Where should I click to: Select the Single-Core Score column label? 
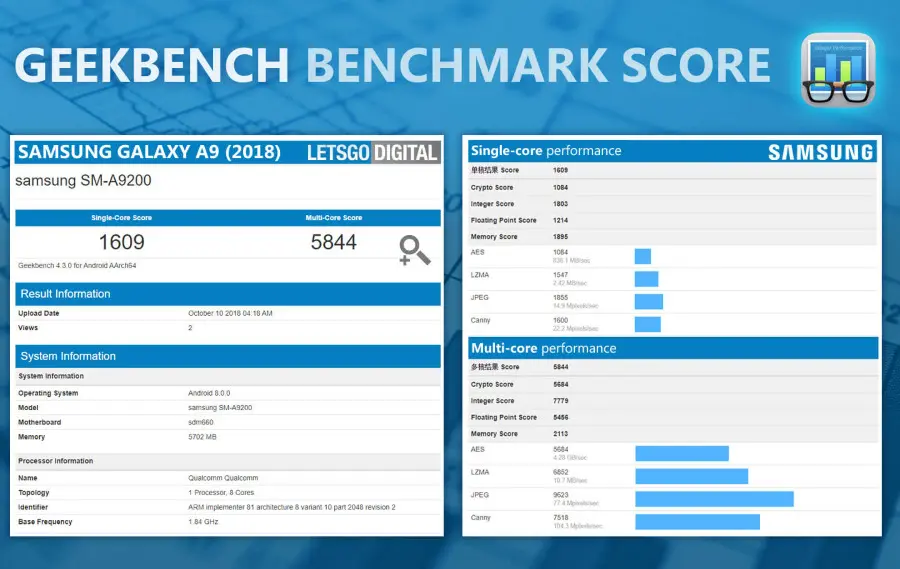click(121, 217)
